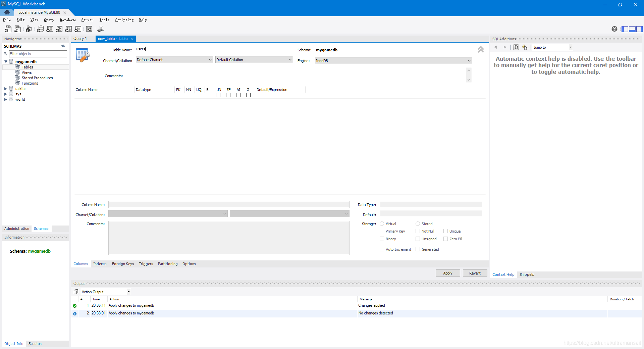
Task: Open the Server menu
Action: pos(87,20)
